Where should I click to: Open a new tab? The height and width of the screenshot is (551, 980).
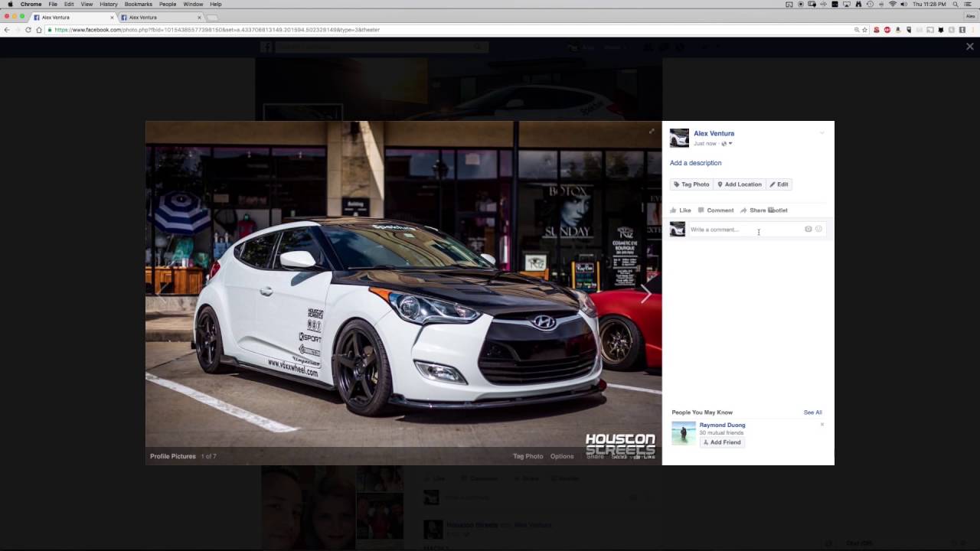[x=212, y=17]
